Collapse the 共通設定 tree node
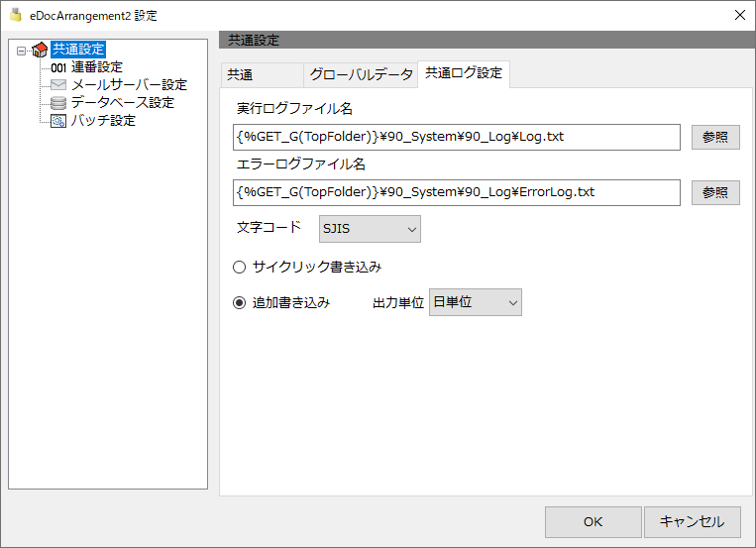This screenshot has height=548, width=756. [x=21, y=51]
